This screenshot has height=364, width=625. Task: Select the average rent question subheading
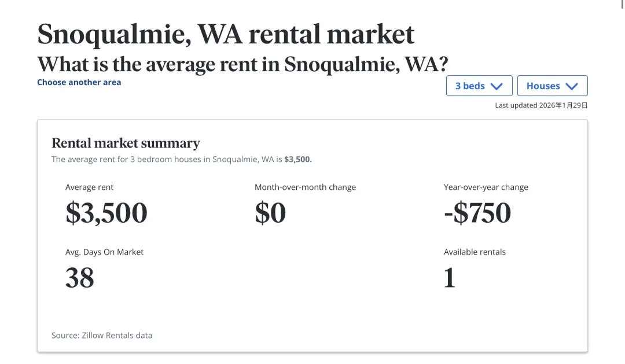pyautogui.click(x=243, y=64)
